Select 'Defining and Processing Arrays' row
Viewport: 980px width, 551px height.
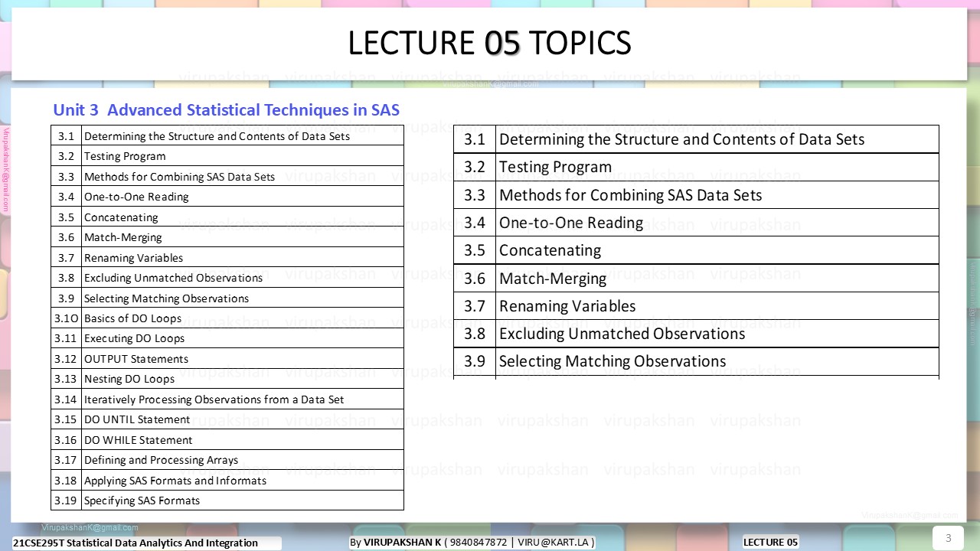coord(227,460)
